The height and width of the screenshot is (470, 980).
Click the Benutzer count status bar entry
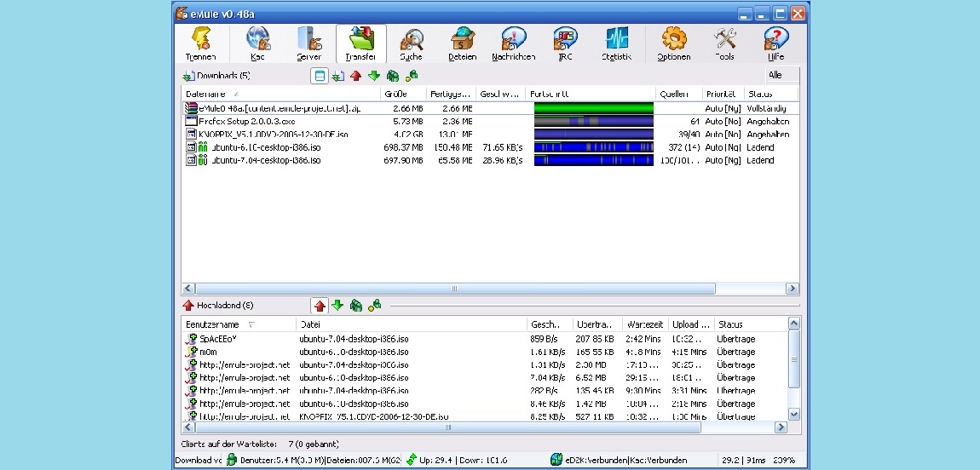tap(314, 461)
